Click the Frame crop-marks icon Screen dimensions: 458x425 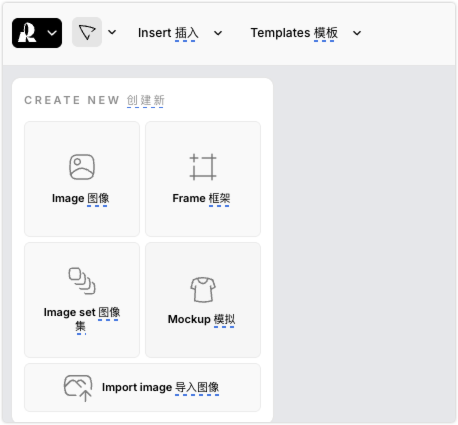(203, 167)
